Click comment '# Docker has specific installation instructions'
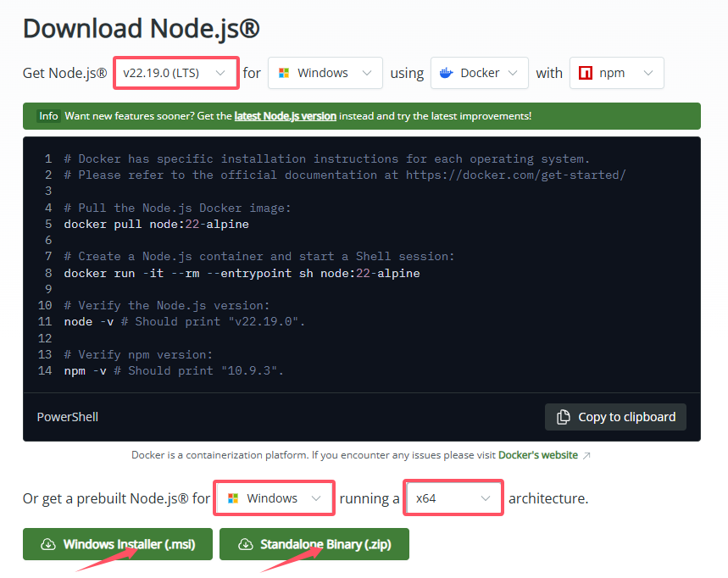 327,158
